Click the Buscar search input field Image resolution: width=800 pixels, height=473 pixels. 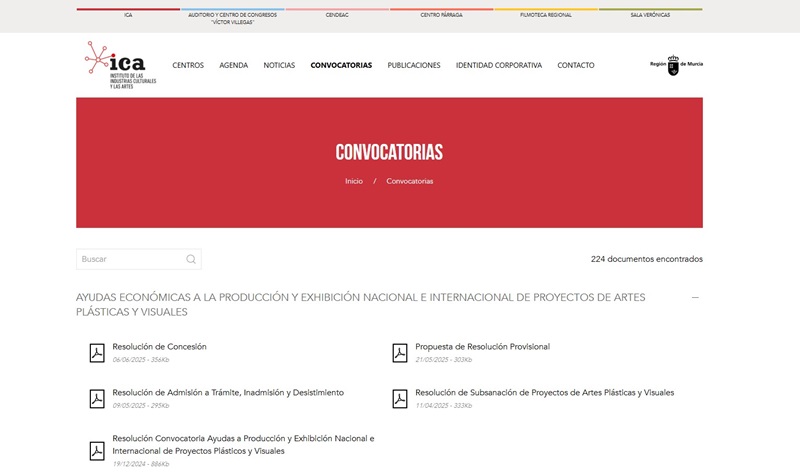pyautogui.click(x=130, y=260)
